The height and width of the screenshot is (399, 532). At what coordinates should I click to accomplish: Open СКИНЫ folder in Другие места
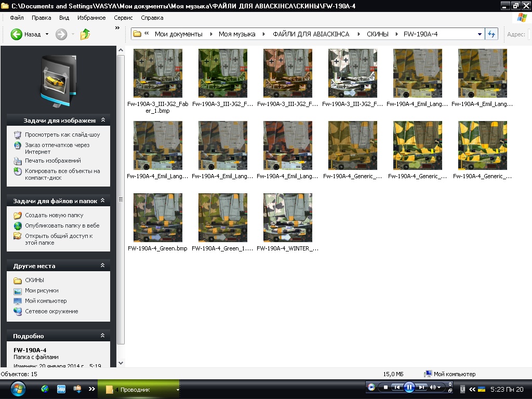[x=34, y=280]
